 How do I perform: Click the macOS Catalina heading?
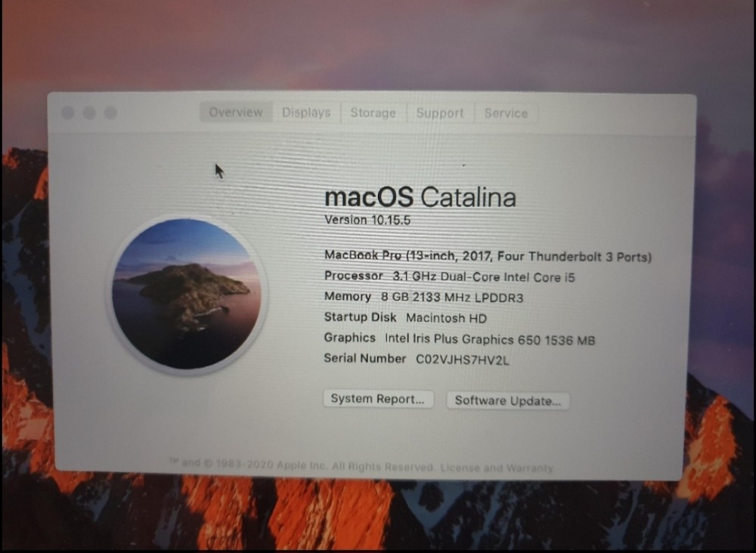[x=420, y=197]
